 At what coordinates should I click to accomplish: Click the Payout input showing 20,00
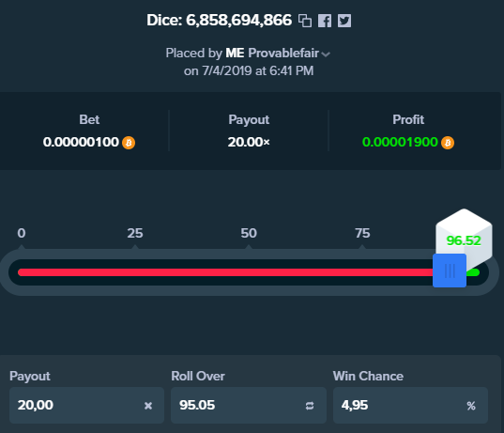[86, 406]
